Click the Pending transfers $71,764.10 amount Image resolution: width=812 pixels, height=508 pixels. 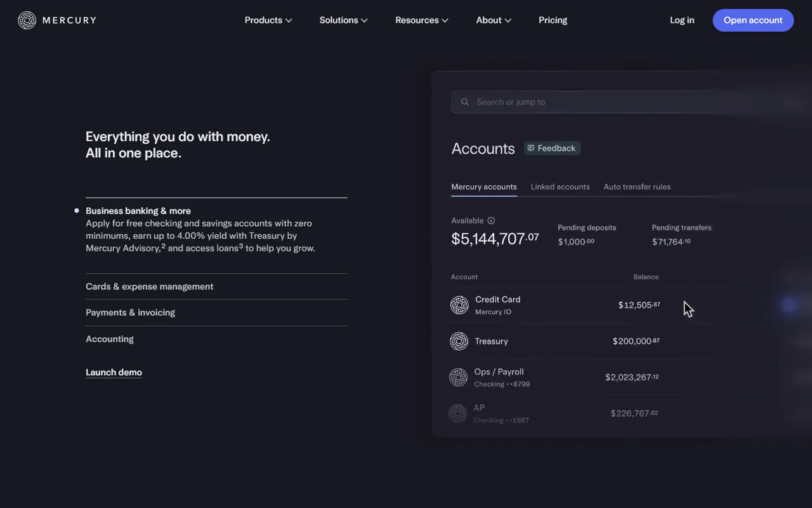click(x=671, y=242)
